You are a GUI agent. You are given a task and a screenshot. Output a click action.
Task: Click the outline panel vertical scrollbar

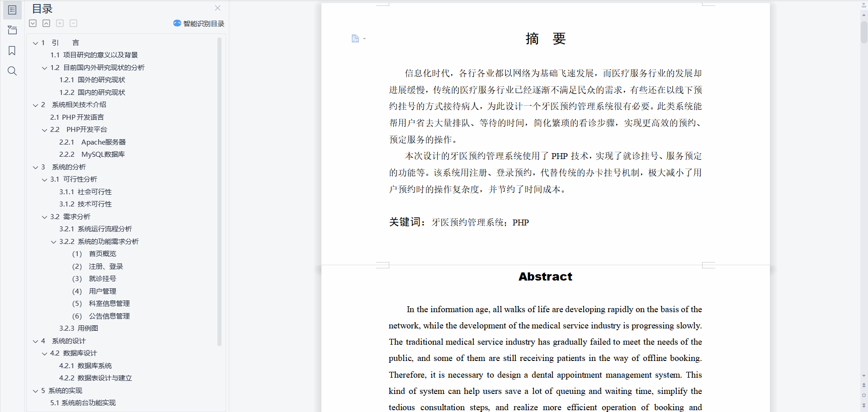219,190
